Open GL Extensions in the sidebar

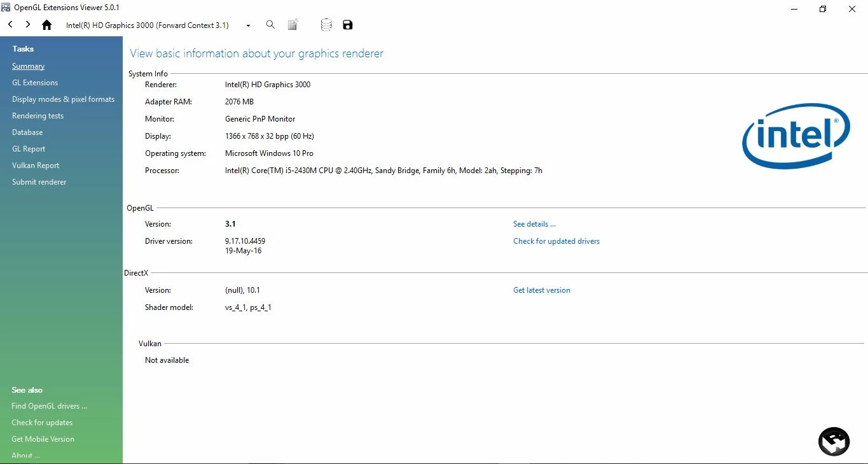(35, 83)
